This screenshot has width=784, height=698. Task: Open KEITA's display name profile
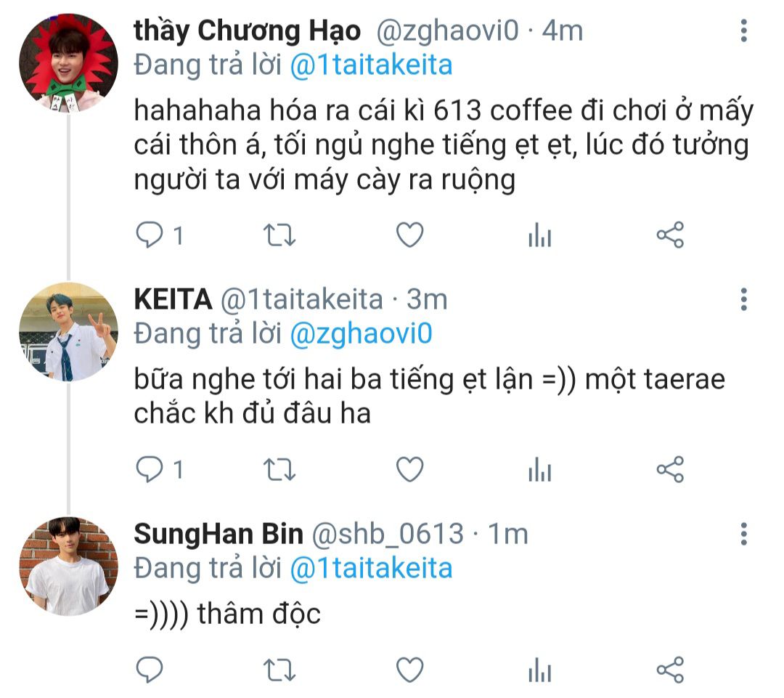click(173, 299)
